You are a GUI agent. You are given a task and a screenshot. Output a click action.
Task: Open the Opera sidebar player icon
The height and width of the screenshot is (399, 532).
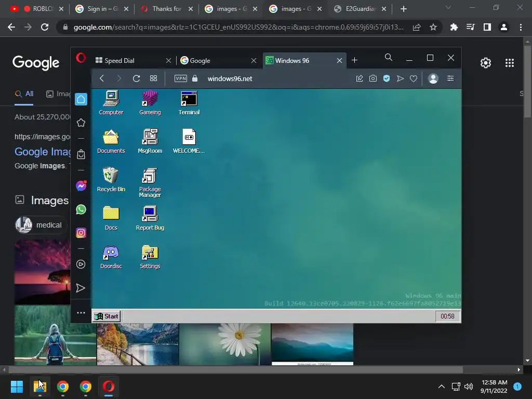[81, 264]
